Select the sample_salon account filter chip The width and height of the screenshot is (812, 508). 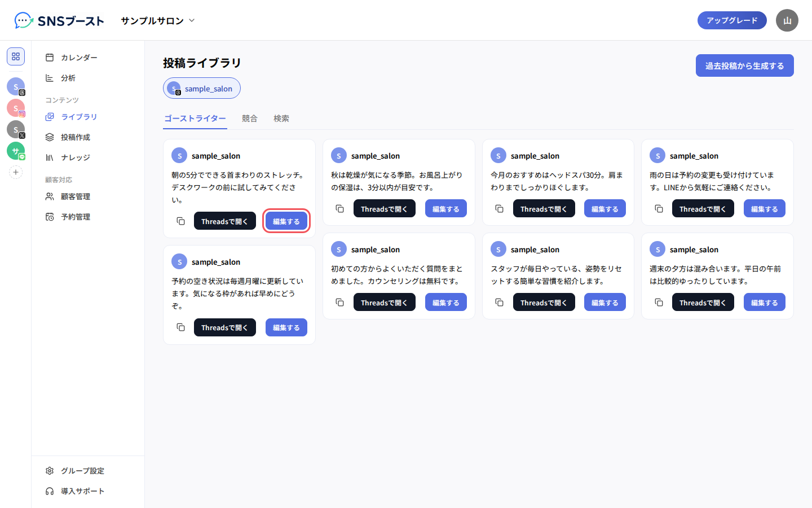pos(202,88)
